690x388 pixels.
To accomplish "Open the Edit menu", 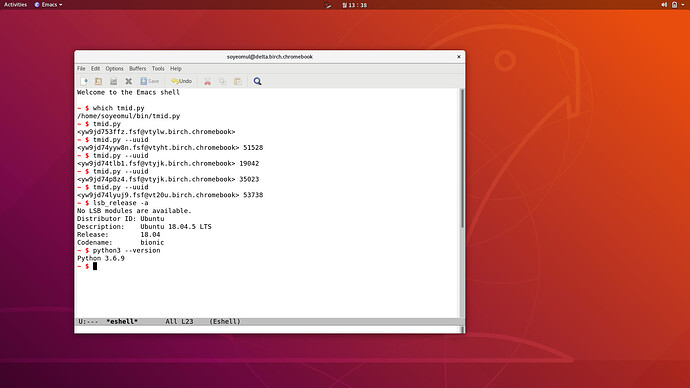I will tap(95, 69).
